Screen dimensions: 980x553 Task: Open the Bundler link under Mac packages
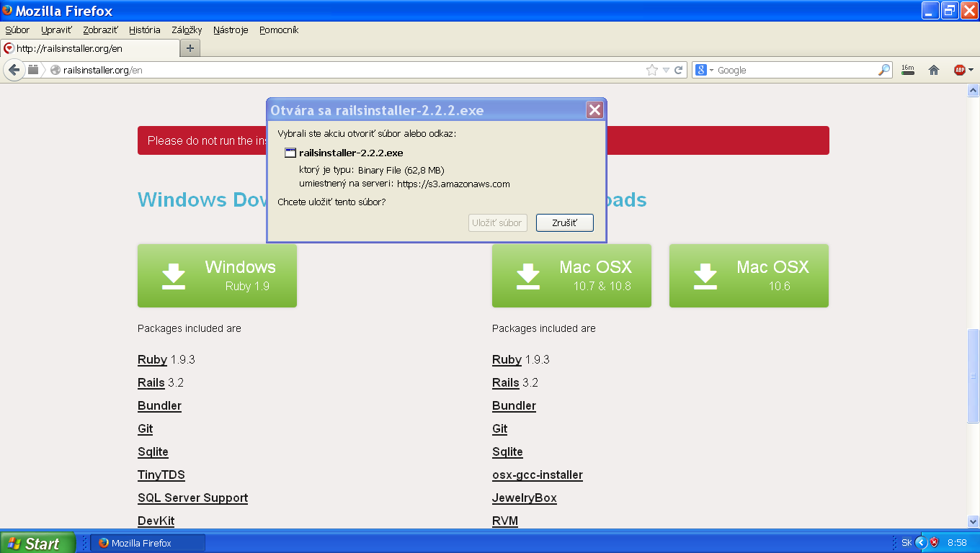514,405
